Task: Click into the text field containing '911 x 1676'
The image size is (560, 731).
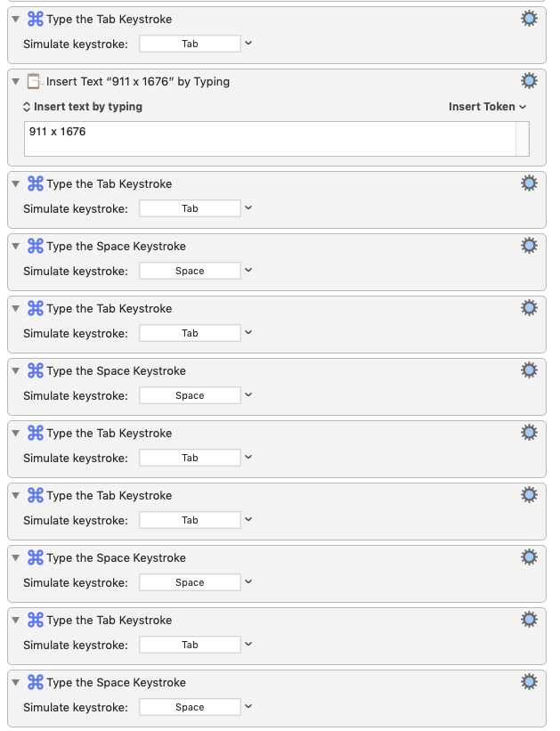Action: click(270, 139)
